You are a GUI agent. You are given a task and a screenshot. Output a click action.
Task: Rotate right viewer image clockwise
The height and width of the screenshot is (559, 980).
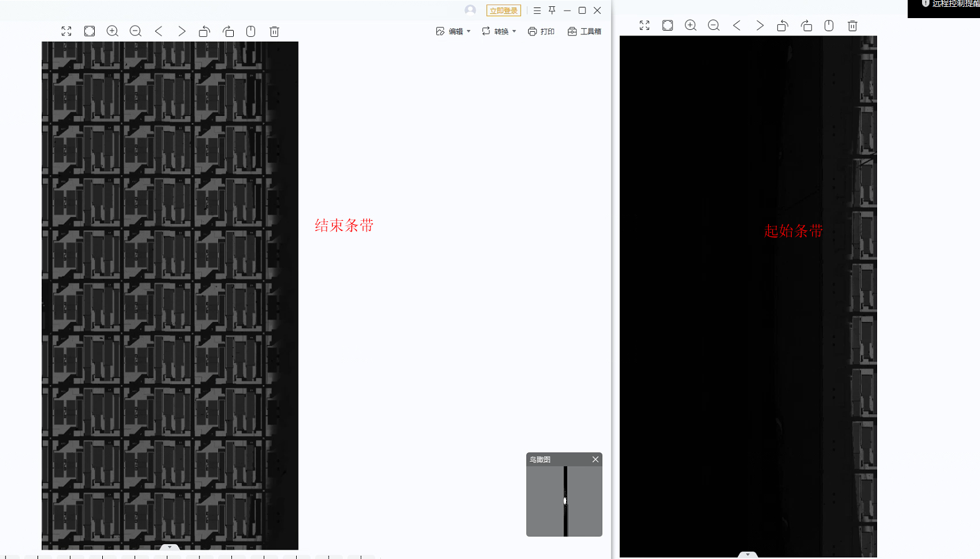806,26
